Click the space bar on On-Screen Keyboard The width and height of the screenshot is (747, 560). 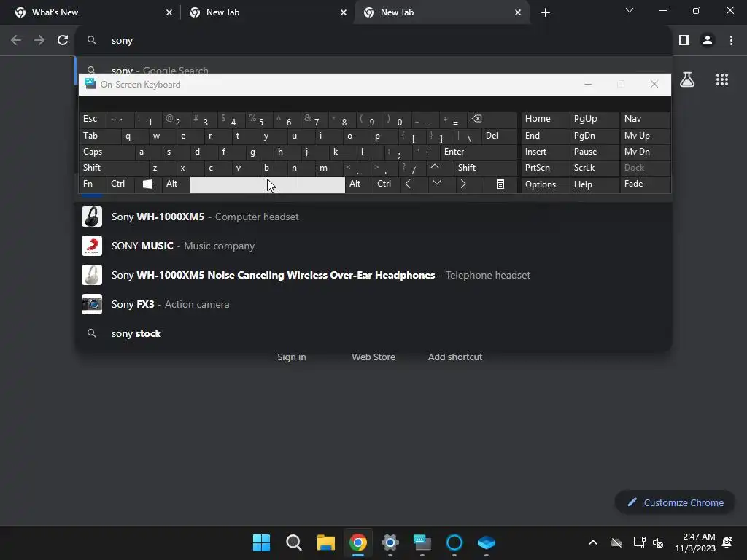tap(267, 184)
